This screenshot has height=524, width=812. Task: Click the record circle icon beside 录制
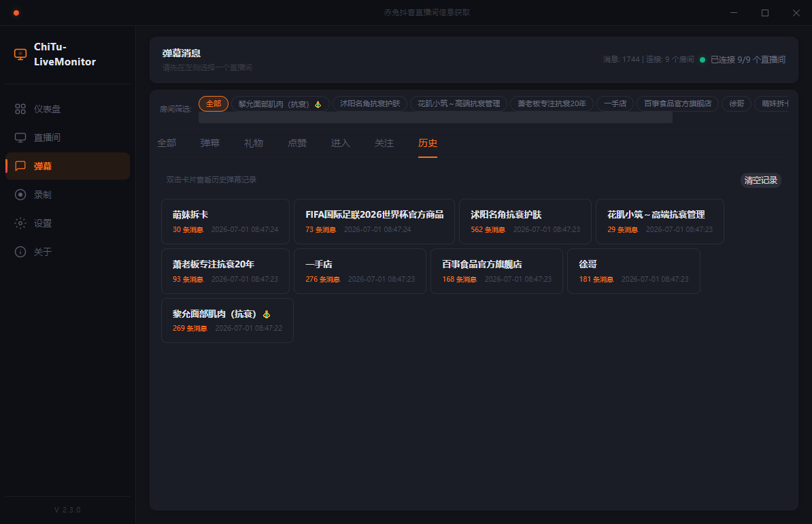click(20, 195)
